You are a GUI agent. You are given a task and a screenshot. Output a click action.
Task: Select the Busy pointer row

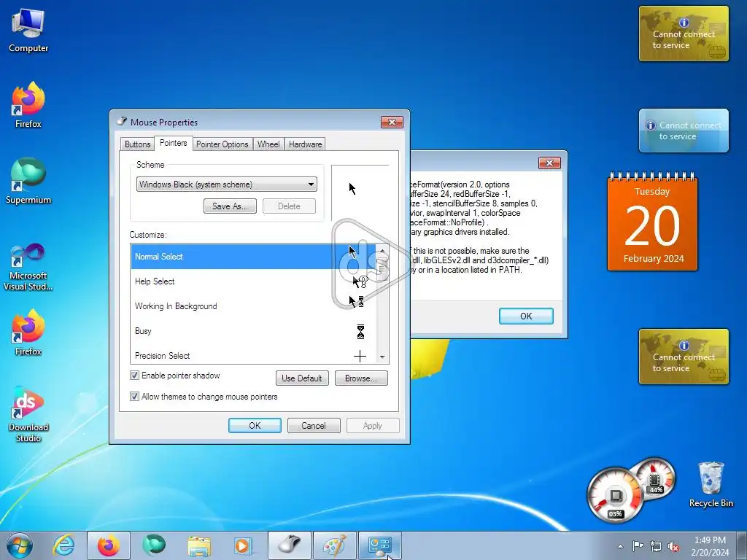point(253,331)
